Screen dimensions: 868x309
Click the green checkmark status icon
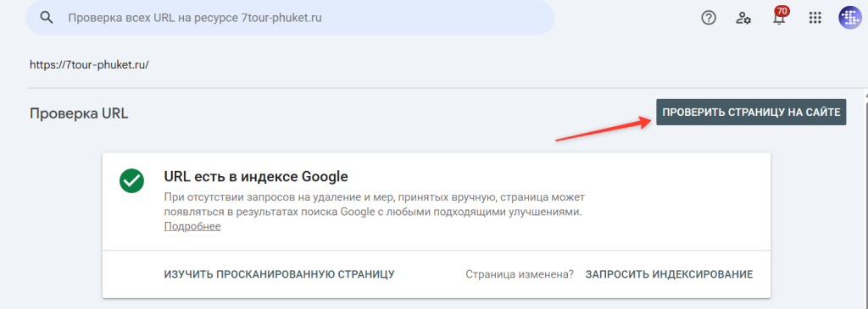coord(131,181)
